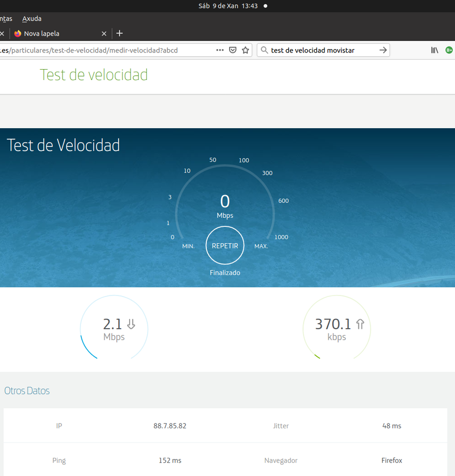Open the Library bookmarks icon
This screenshot has width=455, height=476.
[435, 50]
